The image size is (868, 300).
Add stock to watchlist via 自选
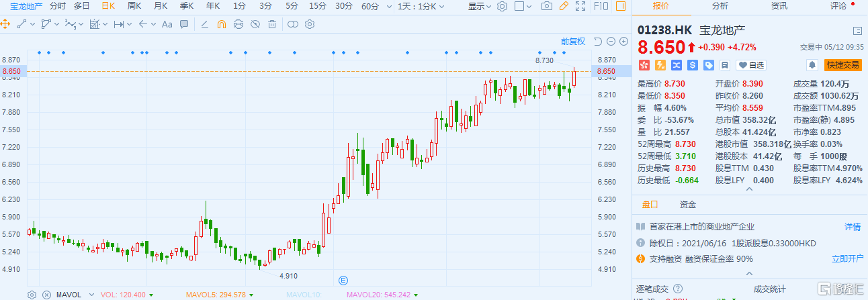pyautogui.click(x=751, y=65)
